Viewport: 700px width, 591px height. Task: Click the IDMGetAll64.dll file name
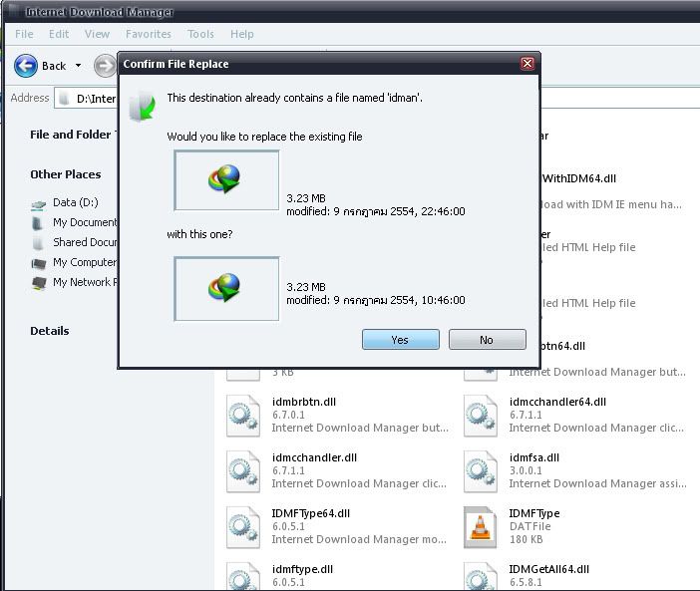point(549,569)
